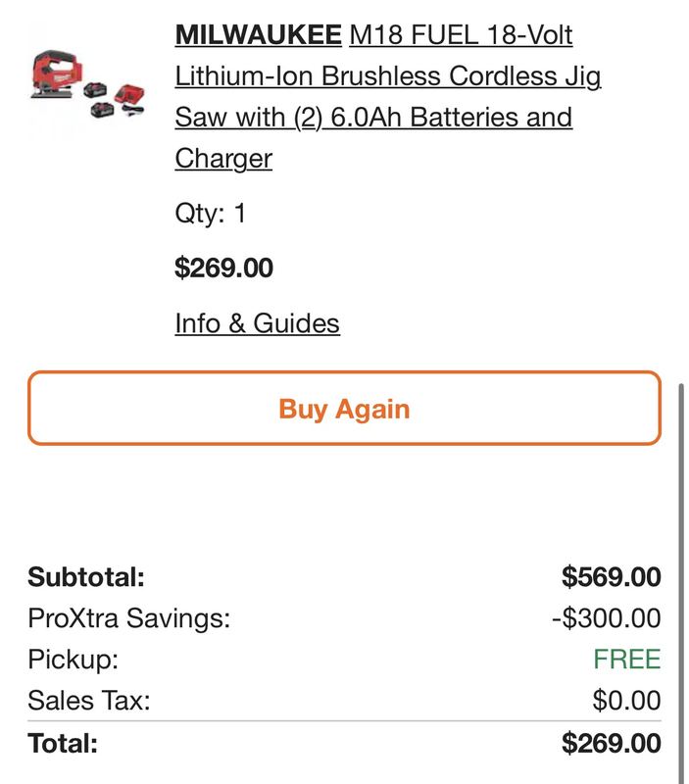Click the bold $269.00 item price
The height and width of the screenshot is (784, 689).
coord(223,268)
